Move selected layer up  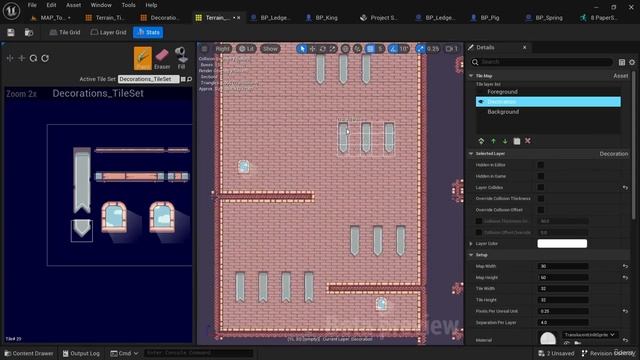493,141
